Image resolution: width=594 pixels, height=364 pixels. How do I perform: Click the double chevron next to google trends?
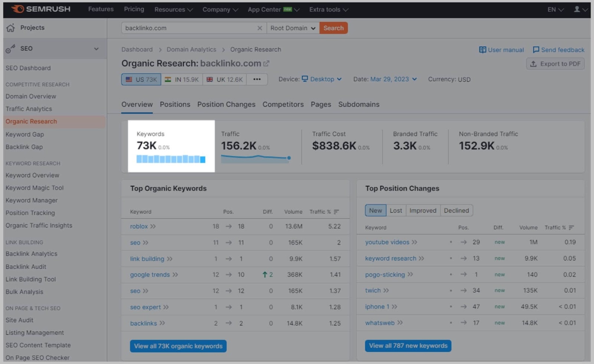(x=175, y=275)
